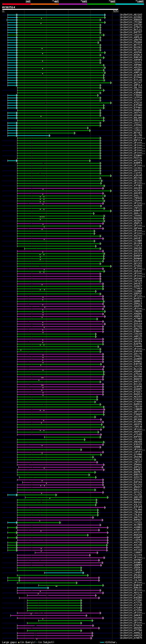
Task: Select hit UniRef100_Q66L23
Action: coord(131,213)
